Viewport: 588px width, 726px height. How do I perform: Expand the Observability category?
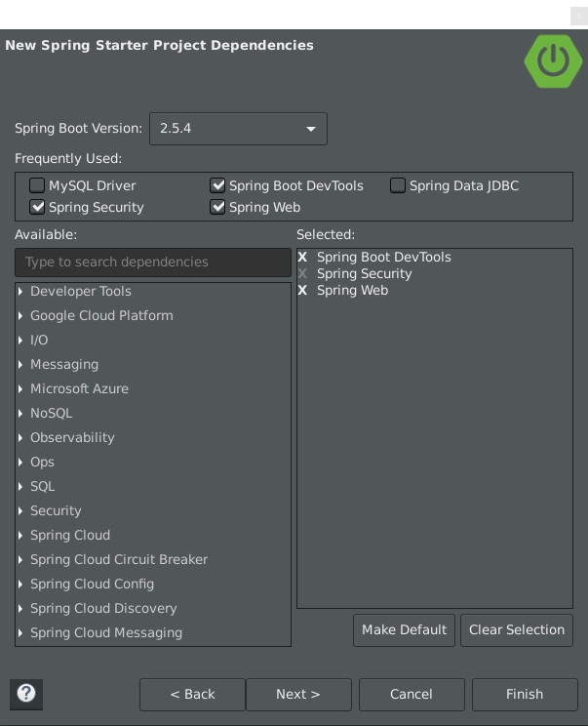pos(20,437)
